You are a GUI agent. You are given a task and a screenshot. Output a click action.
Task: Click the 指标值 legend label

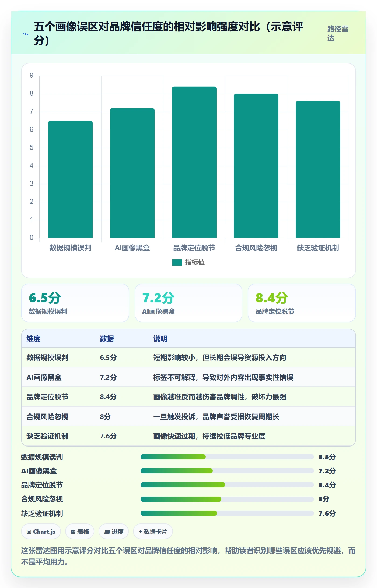195,263
